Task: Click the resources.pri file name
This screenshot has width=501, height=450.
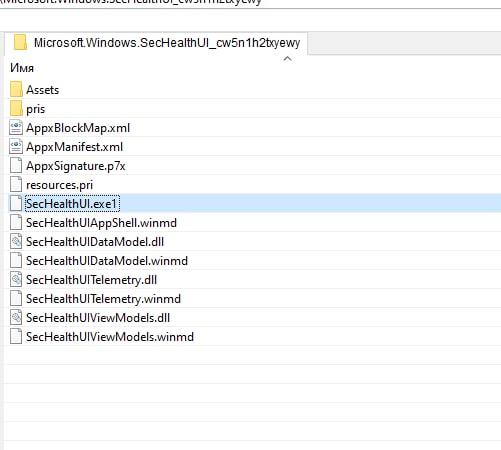Action: tap(60, 185)
